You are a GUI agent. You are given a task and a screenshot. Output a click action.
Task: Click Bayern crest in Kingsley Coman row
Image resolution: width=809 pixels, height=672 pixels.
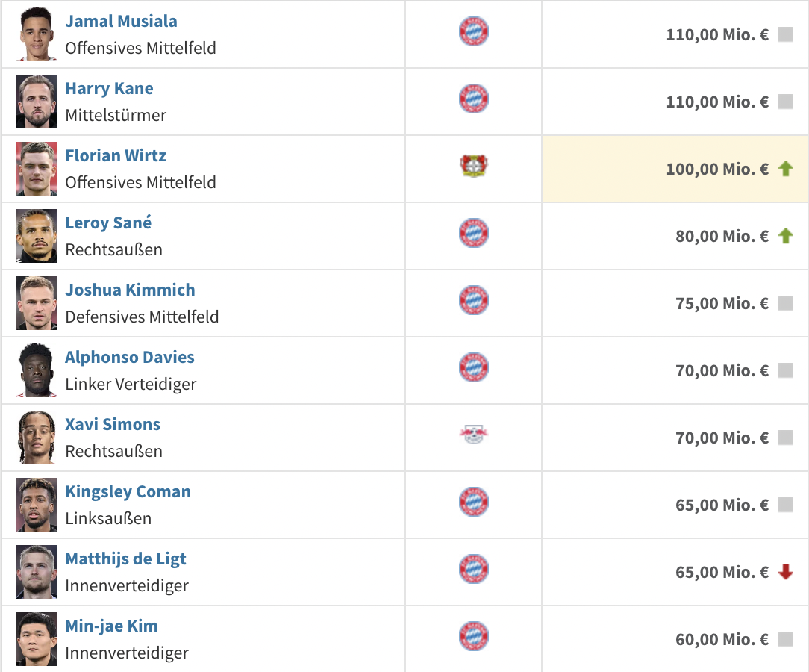tap(473, 502)
